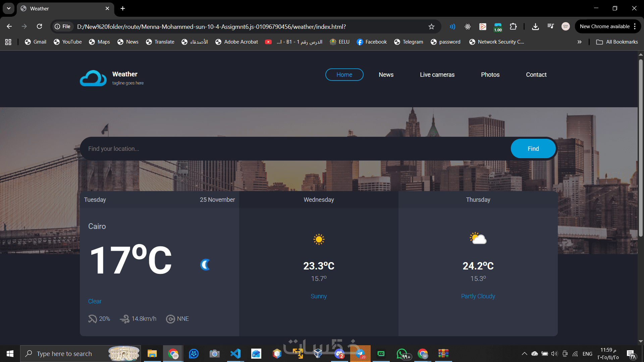Click the React DevTools extension icon

(468, 26)
